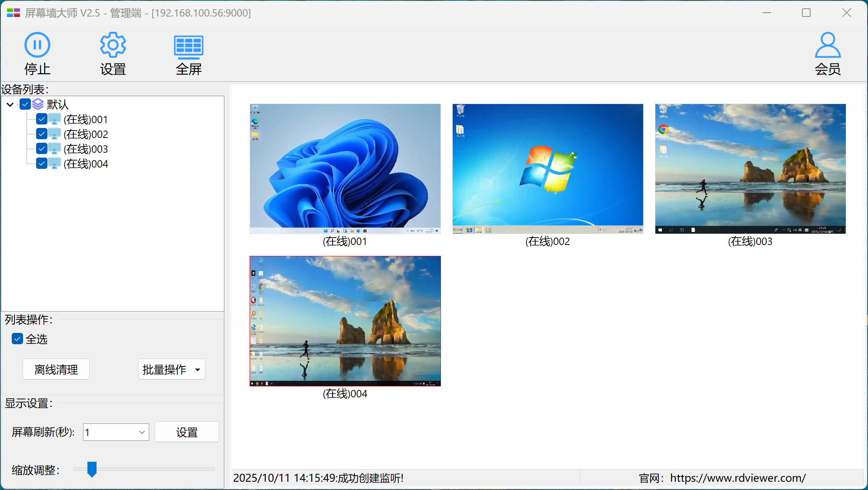This screenshot has height=490, width=868.
Task: Select (在线)004 in the device list
Action: [86, 164]
